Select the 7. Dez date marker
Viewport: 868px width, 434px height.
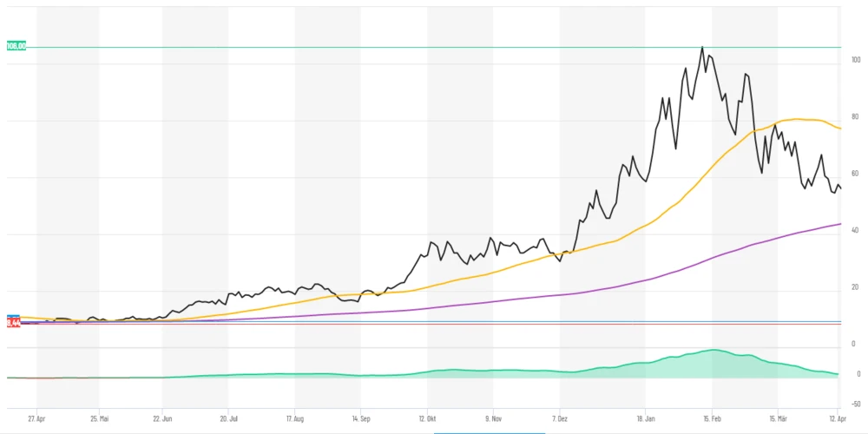(x=560, y=417)
